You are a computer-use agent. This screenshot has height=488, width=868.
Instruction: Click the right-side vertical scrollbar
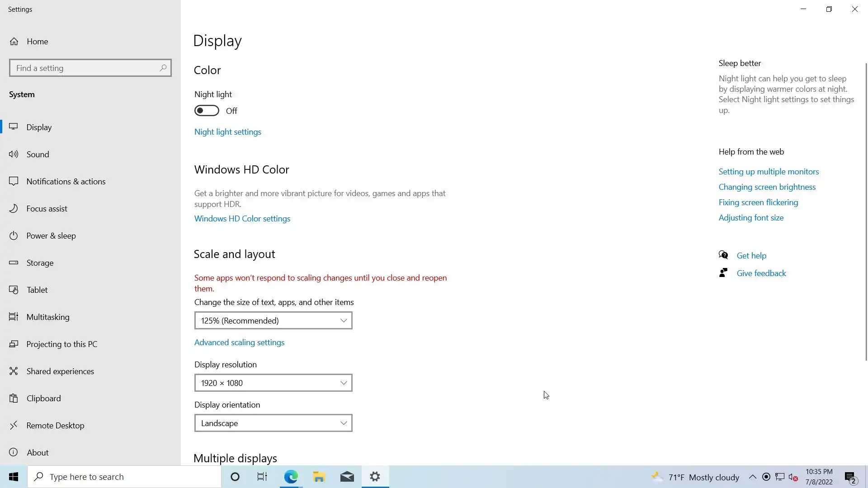pos(866,212)
